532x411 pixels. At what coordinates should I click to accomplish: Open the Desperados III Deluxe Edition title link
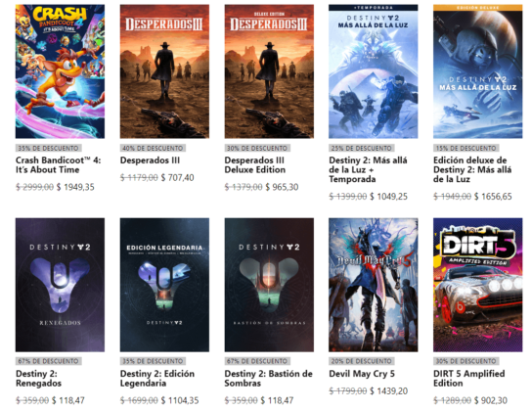tap(255, 165)
